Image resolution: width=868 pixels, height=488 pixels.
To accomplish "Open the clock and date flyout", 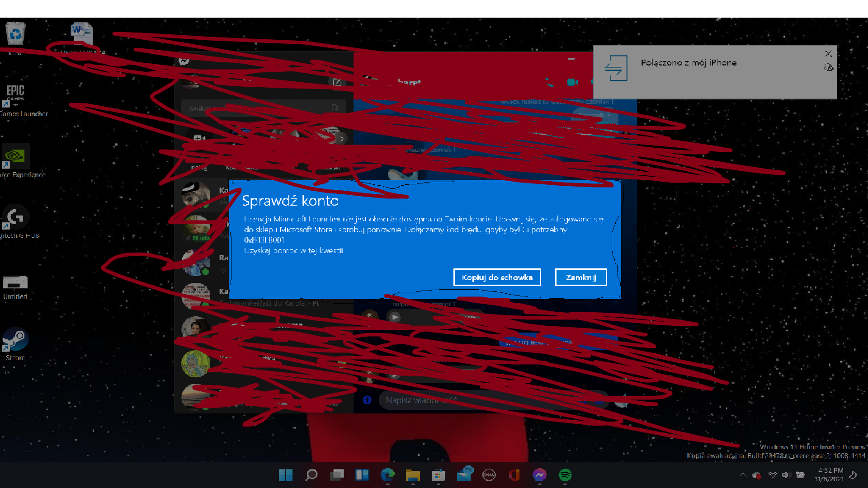I will click(830, 475).
